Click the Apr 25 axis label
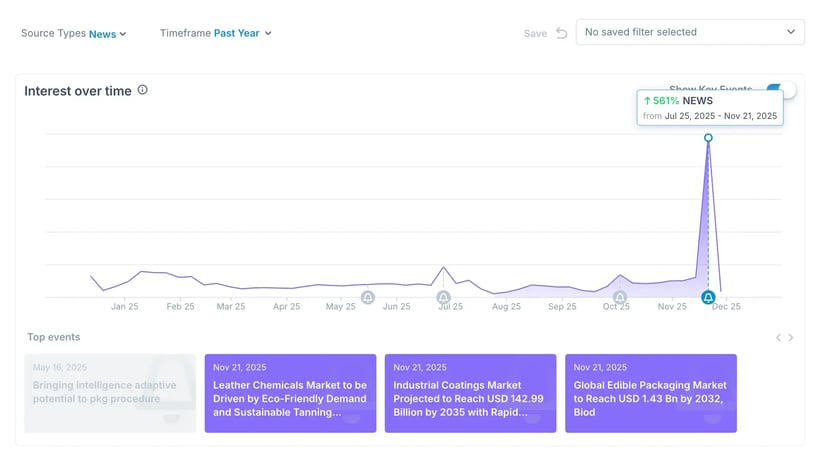The image size is (822, 463). point(287,307)
